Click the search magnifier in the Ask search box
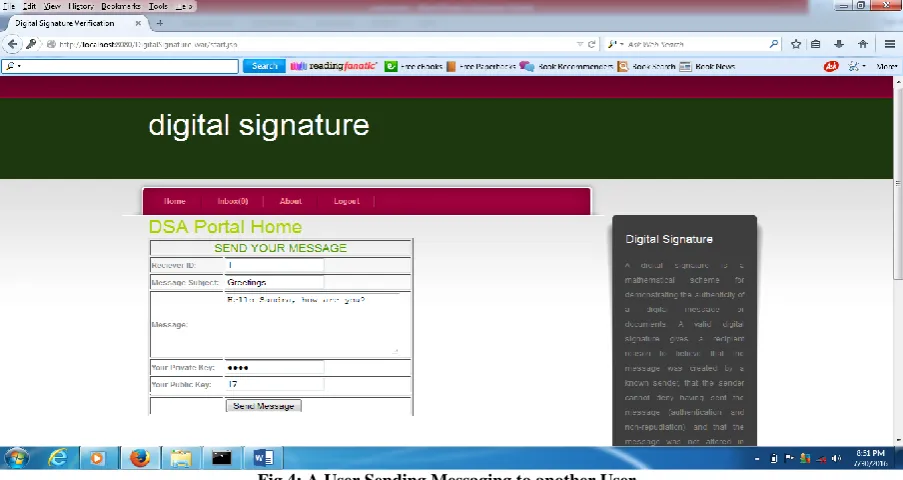This screenshot has width=903, height=480. pyautogui.click(x=773, y=44)
